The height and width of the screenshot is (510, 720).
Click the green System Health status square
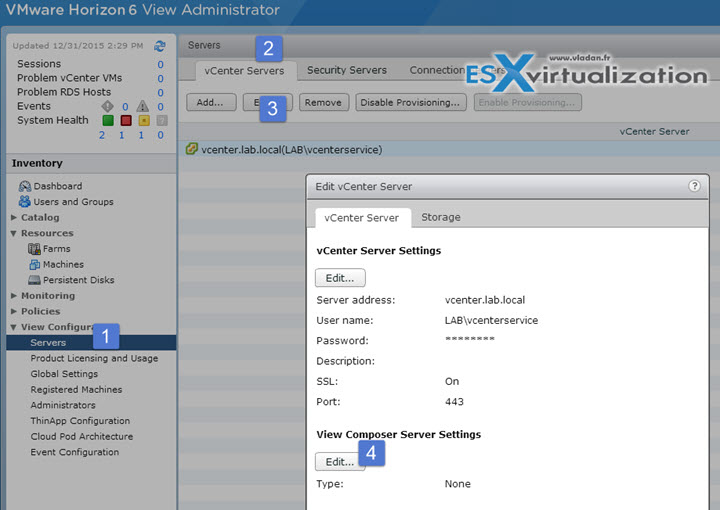tap(108, 120)
